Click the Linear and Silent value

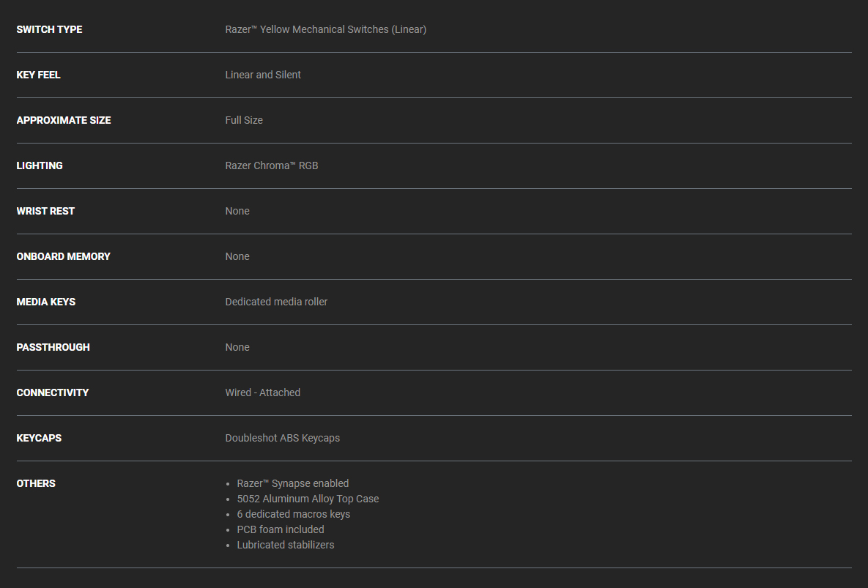(263, 75)
